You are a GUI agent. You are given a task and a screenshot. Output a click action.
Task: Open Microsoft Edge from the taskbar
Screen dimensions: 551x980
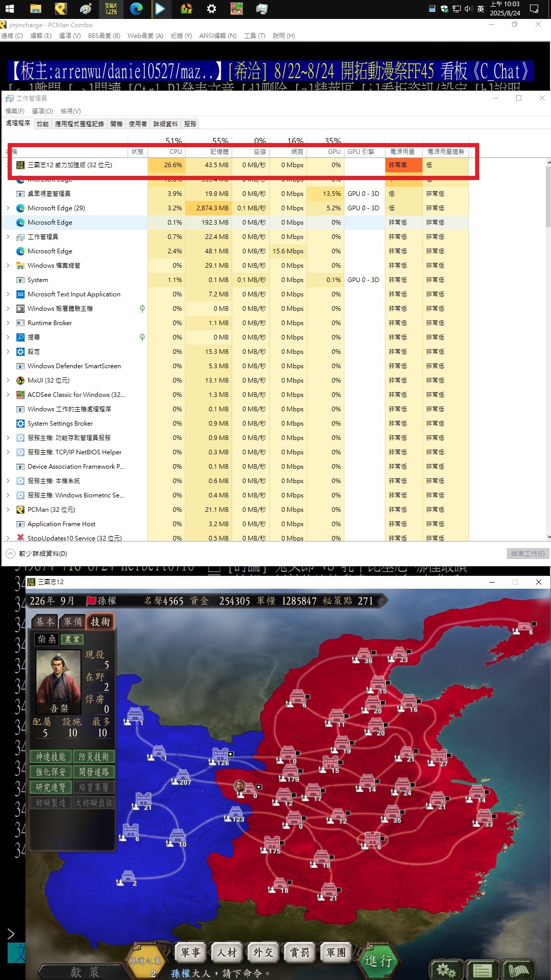[136, 9]
